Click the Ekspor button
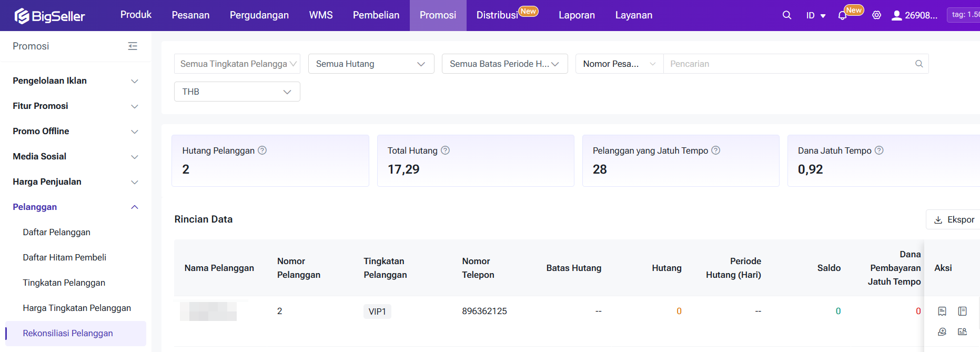Screen dimensions: 980x352 click(953, 219)
